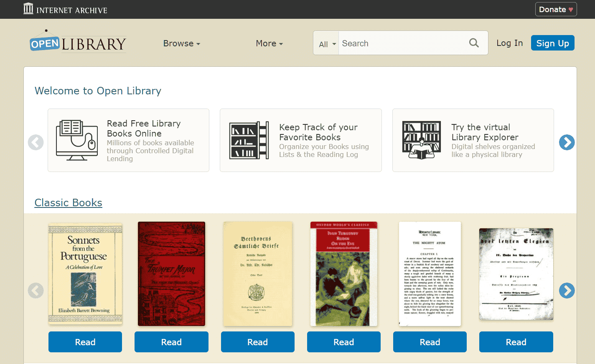Change the search scope from All
This screenshot has width=595, height=364.
click(x=326, y=43)
